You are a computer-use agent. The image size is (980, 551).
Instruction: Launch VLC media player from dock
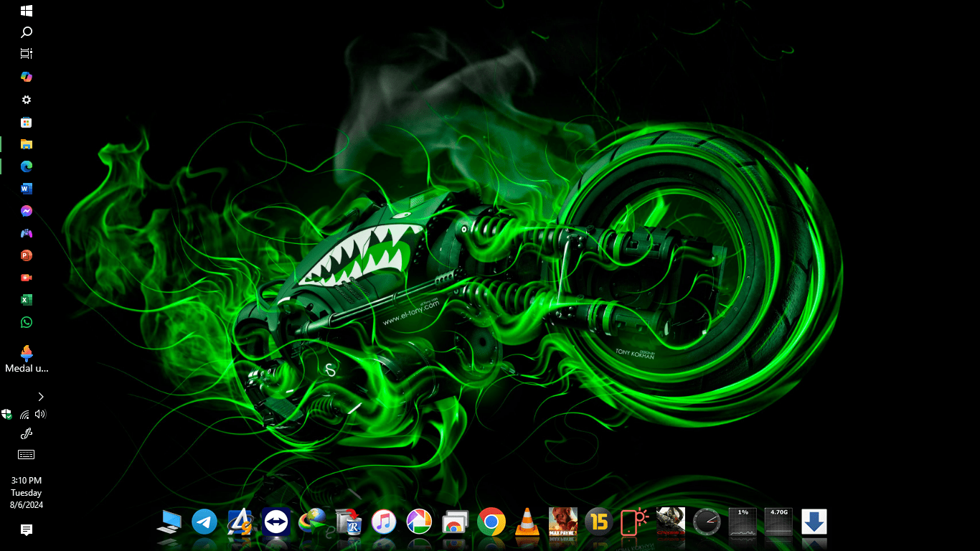527,522
